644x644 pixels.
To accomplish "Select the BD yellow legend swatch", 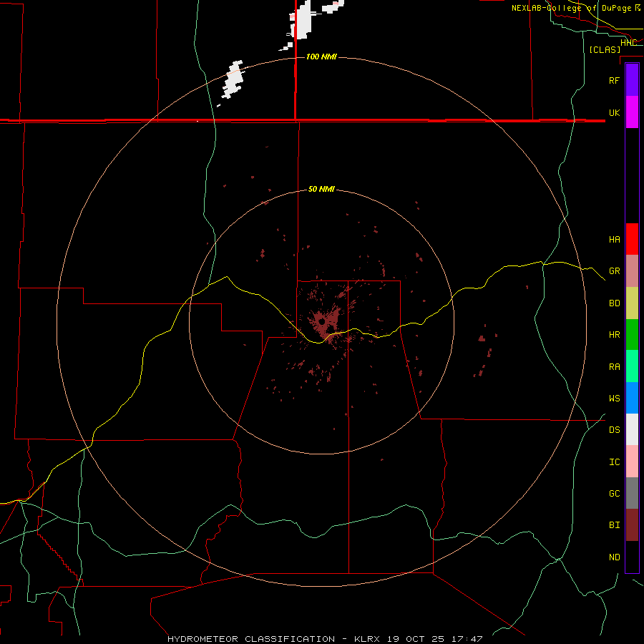I will pos(632,303).
